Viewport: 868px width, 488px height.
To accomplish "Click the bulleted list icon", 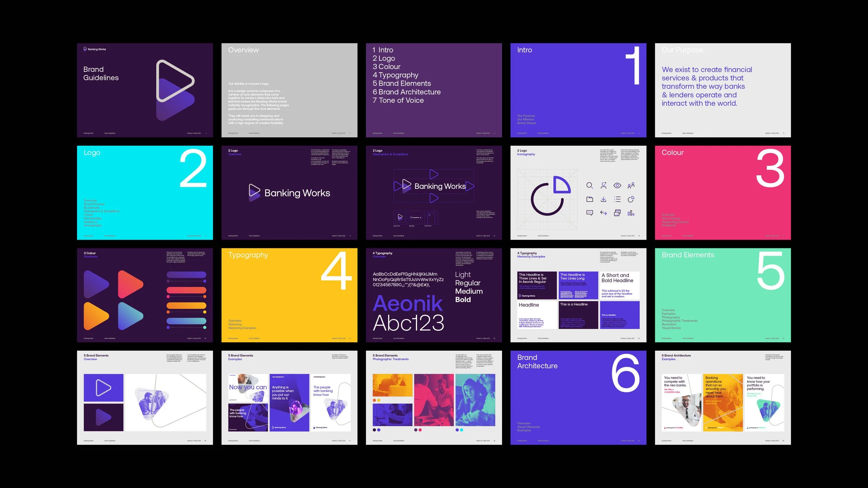I will [617, 199].
